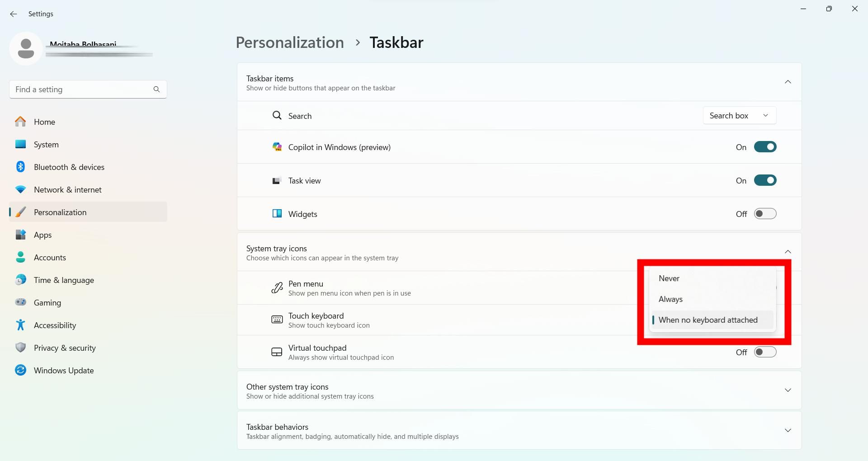Click the Personalization breadcrumb link

click(x=290, y=42)
